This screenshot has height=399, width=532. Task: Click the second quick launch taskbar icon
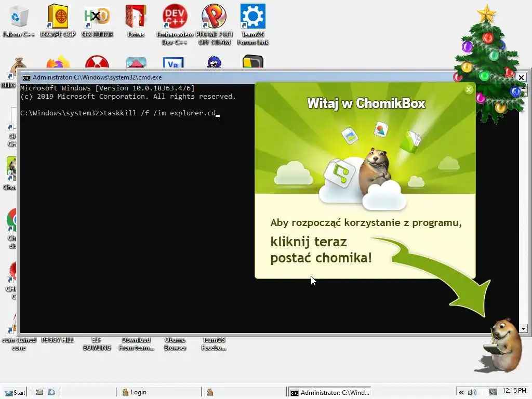tap(51, 392)
